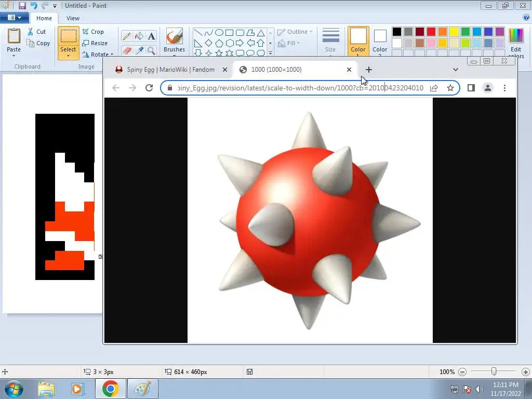The height and width of the screenshot is (399, 532).
Task: Reload the page in Chrome
Action: pyautogui.click(x=149, y=88)
